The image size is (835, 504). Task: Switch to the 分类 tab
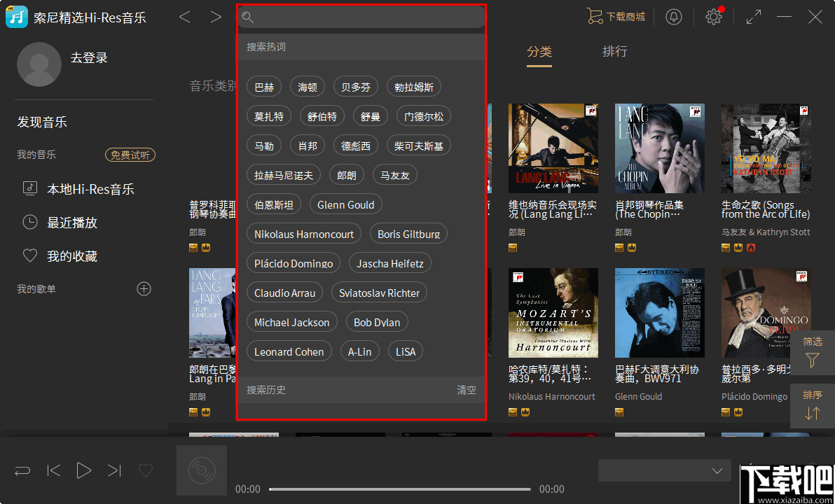coord(539,52)
